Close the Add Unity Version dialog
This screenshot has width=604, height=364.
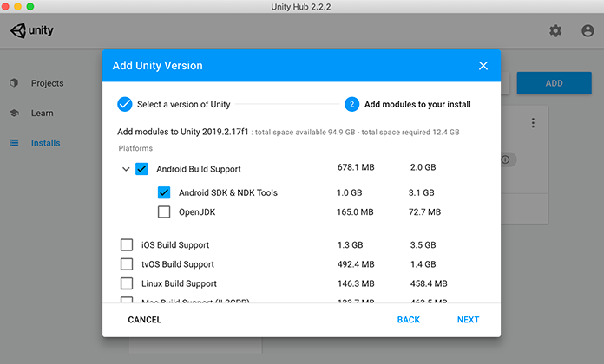click(483, 66)
